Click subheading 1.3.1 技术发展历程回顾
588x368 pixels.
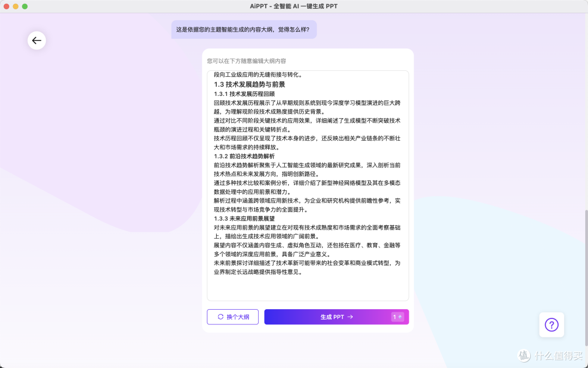[x=244, y=94]
